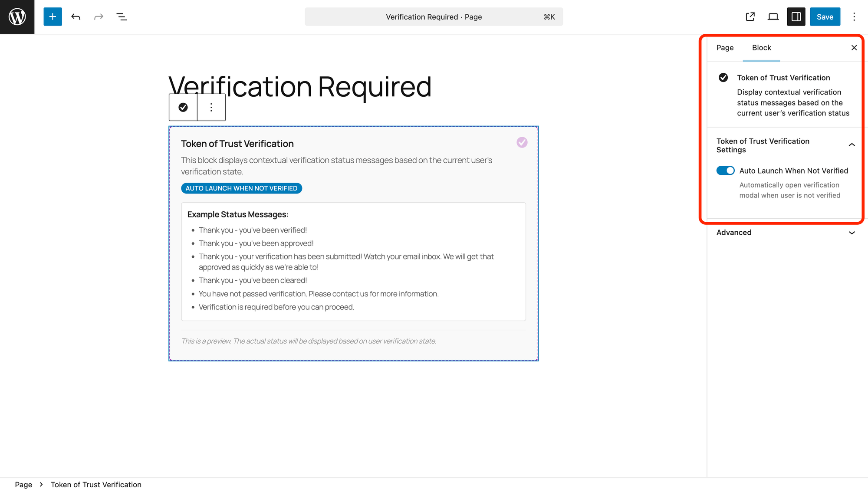
Task: Open the block inserter plus button
Action: point(53,17)
